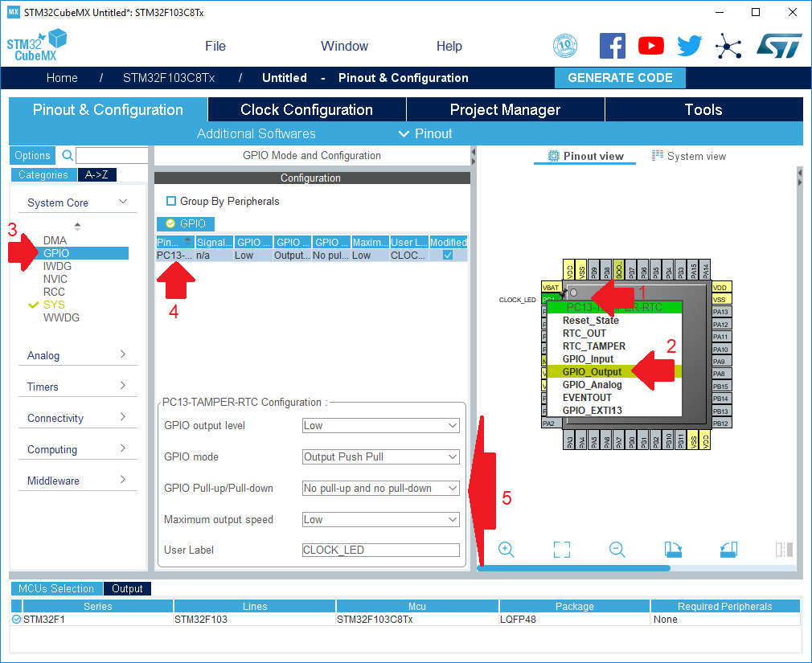Click the PA2 pin on the chip
This screenshot has height=663, width=812.
pos(550,424)
